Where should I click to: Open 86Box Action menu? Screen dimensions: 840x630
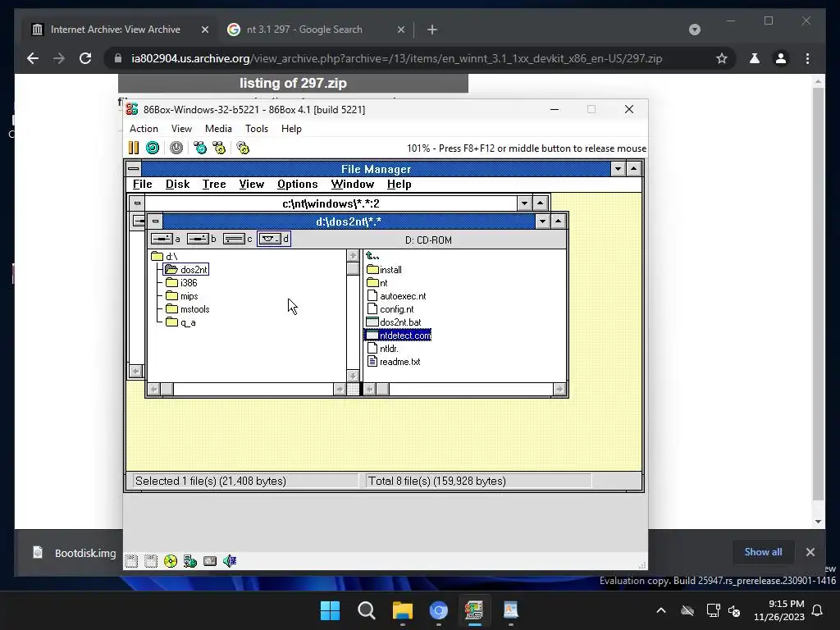(x=144, y=129)
